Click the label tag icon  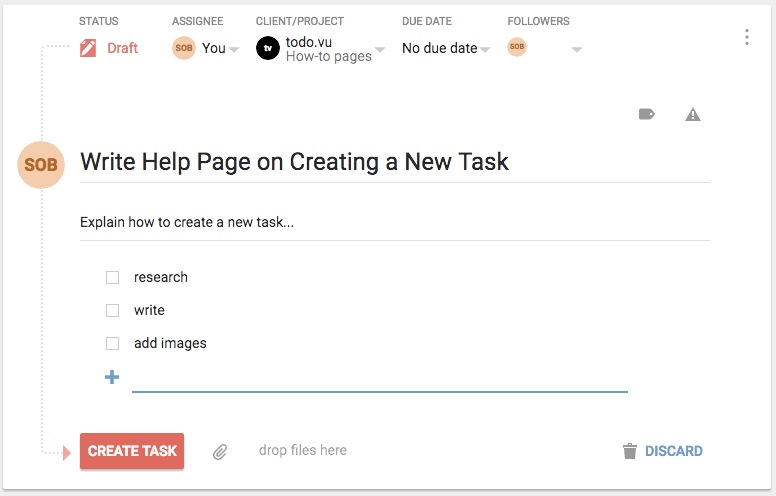click(646, 115)
